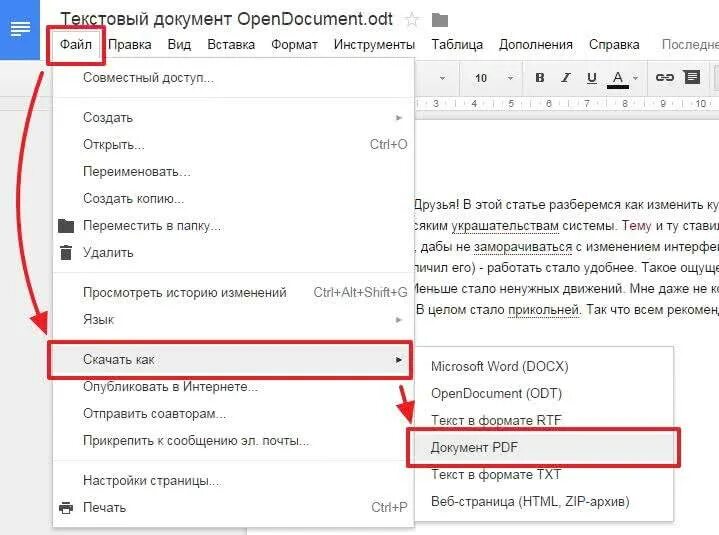Viewport: 719px width, 535px height.
Task: Open the move-to-folder icon beside title
Action: click(440, 20)
